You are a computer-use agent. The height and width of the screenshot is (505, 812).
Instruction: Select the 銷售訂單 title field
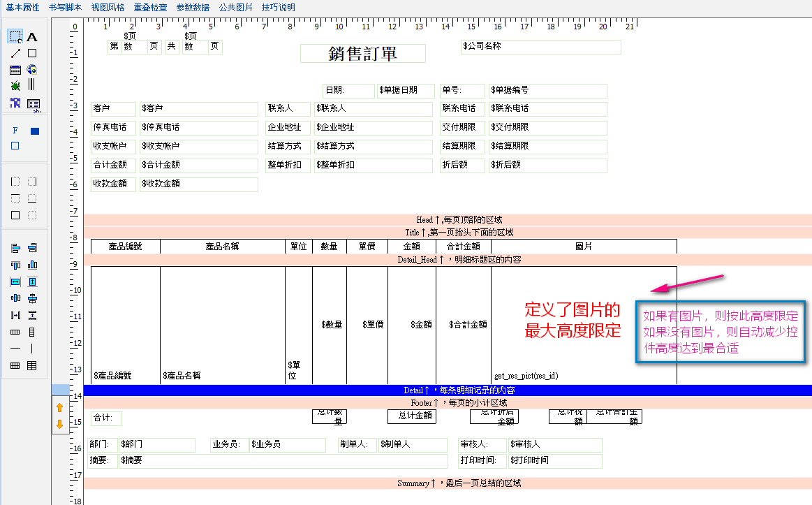click(362, 54)
